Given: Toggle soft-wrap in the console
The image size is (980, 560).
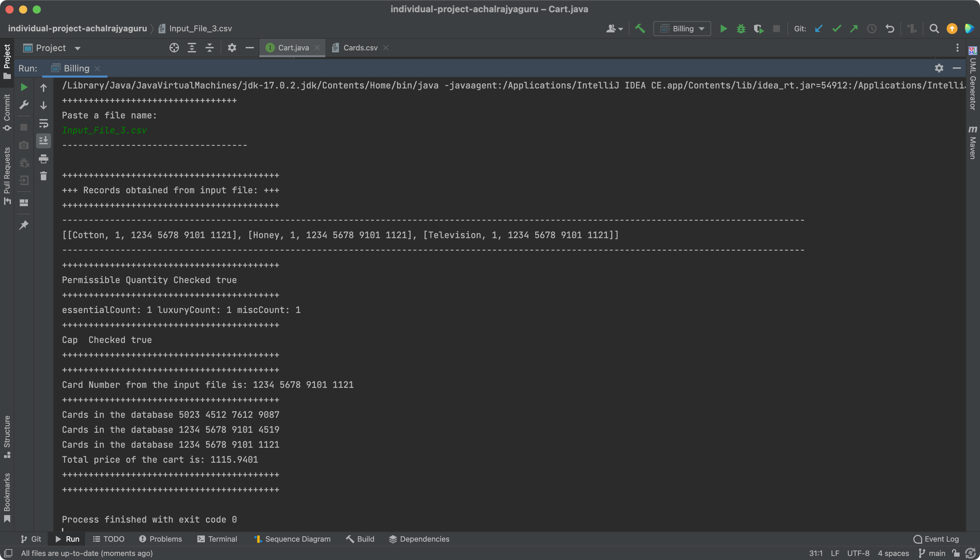Looking at the screenshot, I should [44, 123].
